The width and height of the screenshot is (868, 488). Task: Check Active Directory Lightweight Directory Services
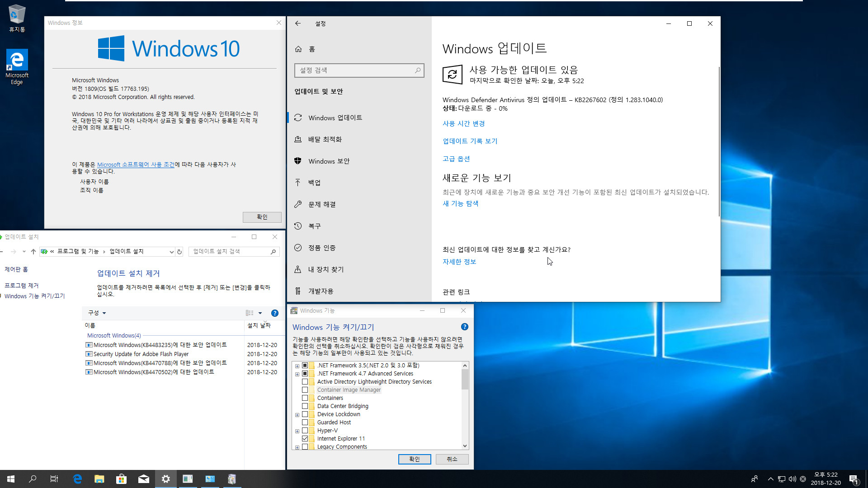pyautogui.click(x=305, y=382)
